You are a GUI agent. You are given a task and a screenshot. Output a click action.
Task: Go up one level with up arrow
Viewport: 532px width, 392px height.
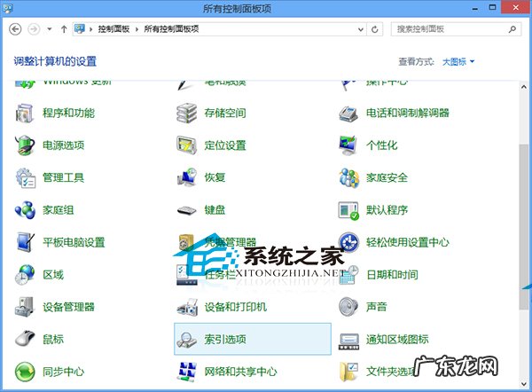click(64, 29)
